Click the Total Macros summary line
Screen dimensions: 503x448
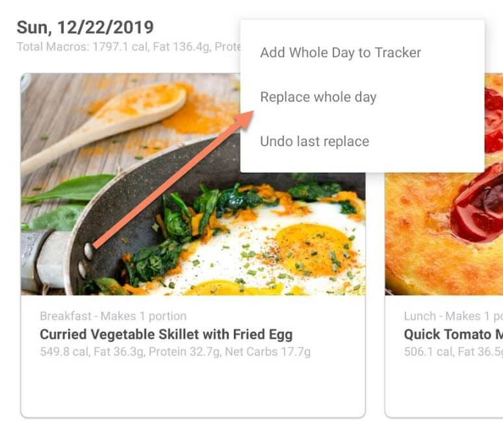[x=129, y=47]
